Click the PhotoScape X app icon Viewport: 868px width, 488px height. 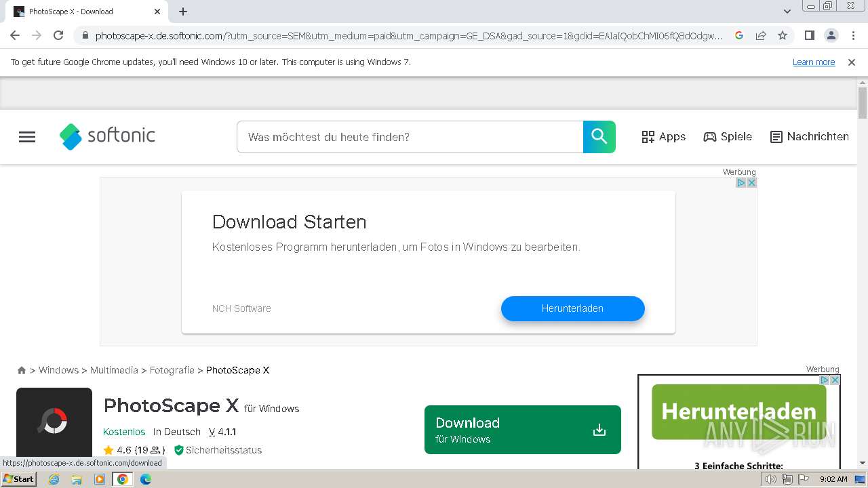point(54,423)
